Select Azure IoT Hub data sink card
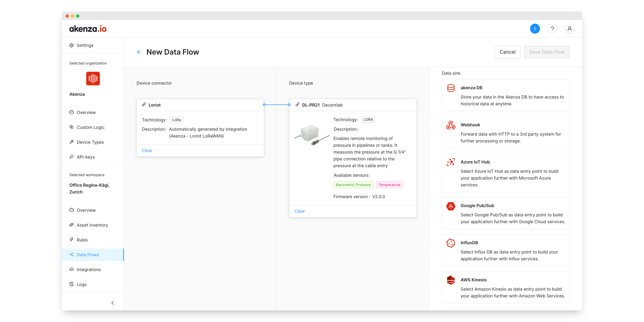 click(x=505, y=173)
